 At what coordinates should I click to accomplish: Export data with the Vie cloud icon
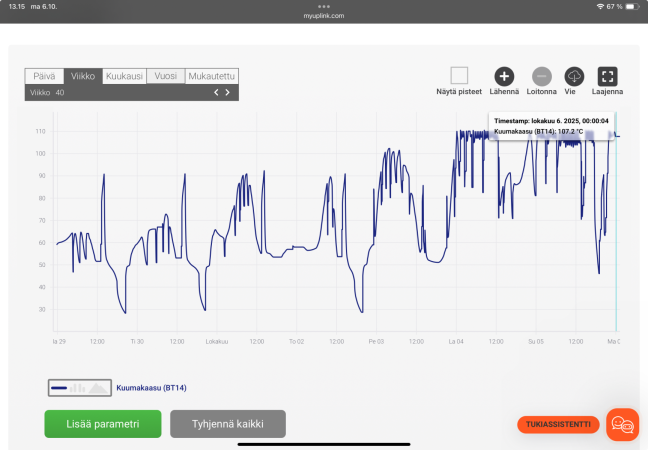click(574, 76)
